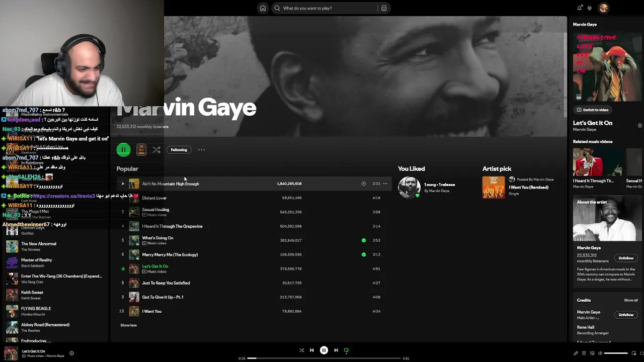Viewport: 644px width, 362px height.
Task: Open the user profile avatar
Action: (604, 8)
